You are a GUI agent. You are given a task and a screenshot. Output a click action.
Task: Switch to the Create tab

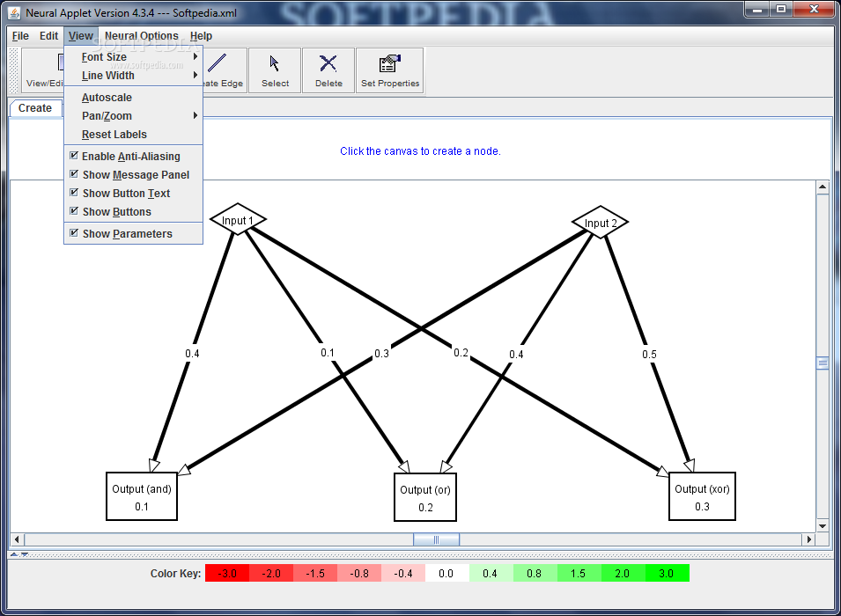click(35, 107)
